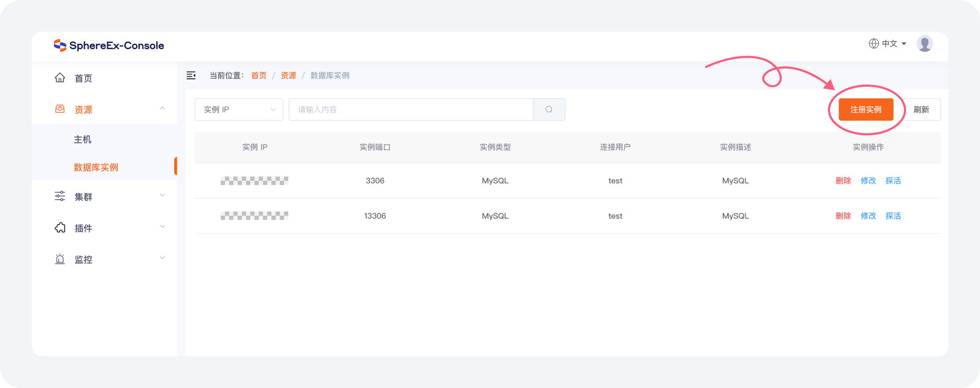The height and width of the screenshot is (388, 980).
Task: Expand the 集群 menu chevron
Action: [163, 196]
